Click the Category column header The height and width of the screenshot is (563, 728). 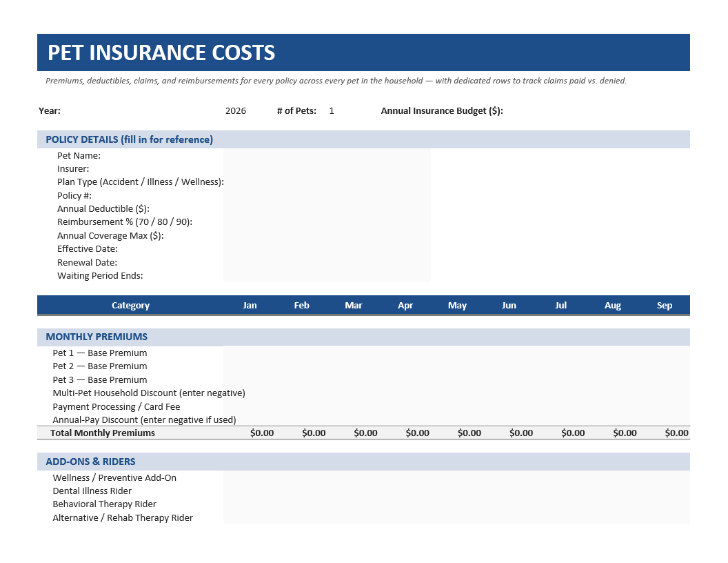[130, 305]
